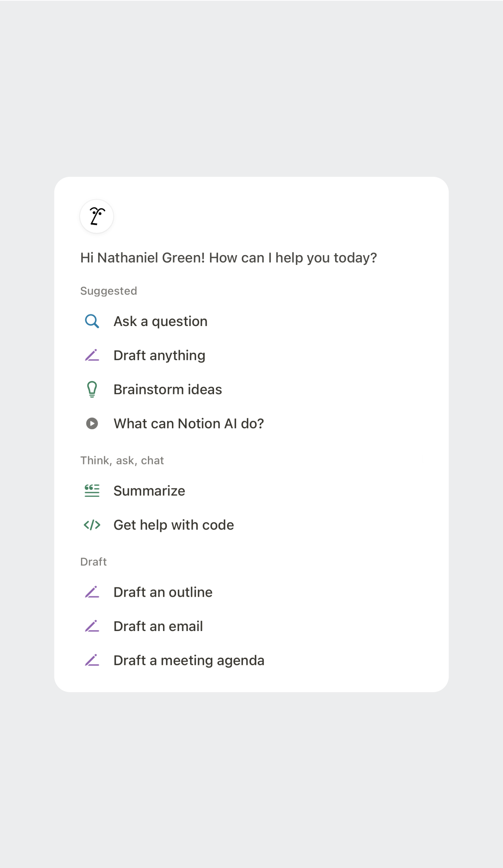503x868 pixels.
Task: Pick the "Brainstorm ideas" option
Action: [168, 389]
